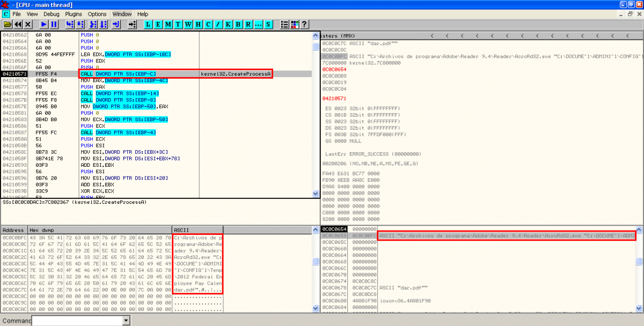Open the Plugins menu
This screenshot has height=326, width=644.
click(74, 14)
